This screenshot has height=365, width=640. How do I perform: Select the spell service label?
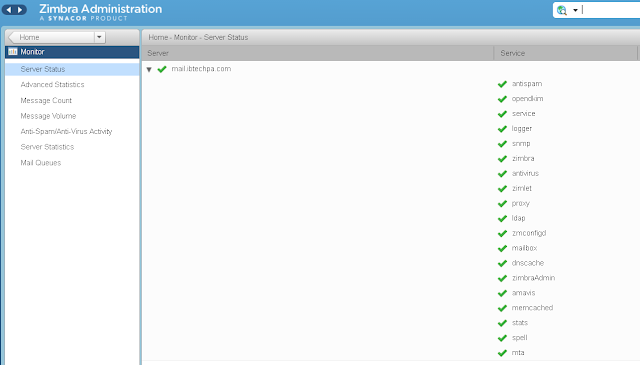click(520, 338)
